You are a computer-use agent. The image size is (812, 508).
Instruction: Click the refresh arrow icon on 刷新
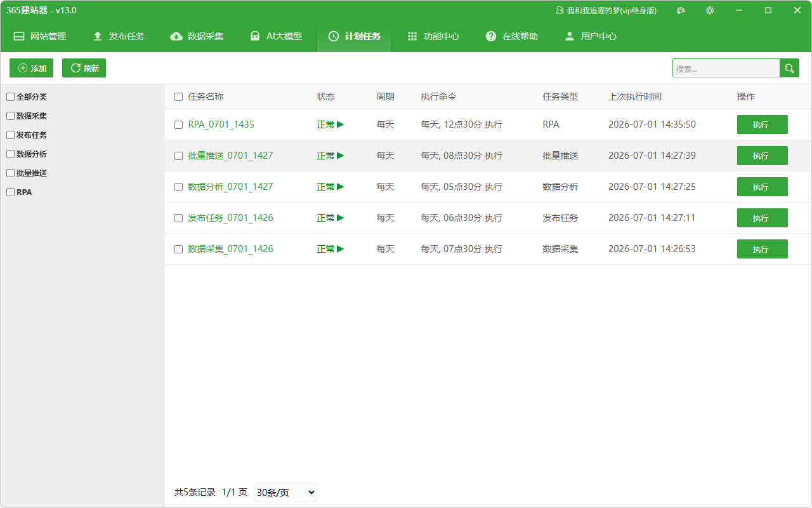click(x=75, y=68)
